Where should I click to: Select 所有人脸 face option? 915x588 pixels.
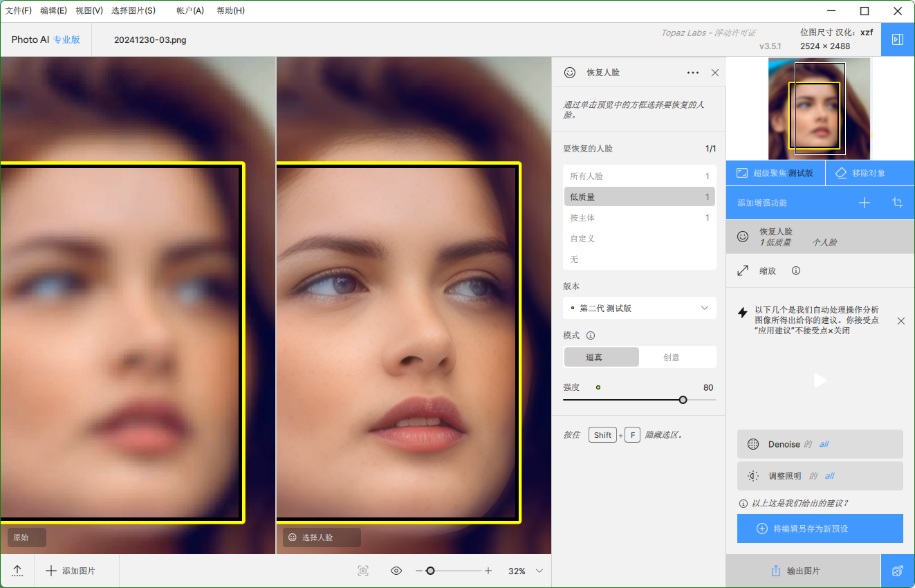(x=640, y=176)
